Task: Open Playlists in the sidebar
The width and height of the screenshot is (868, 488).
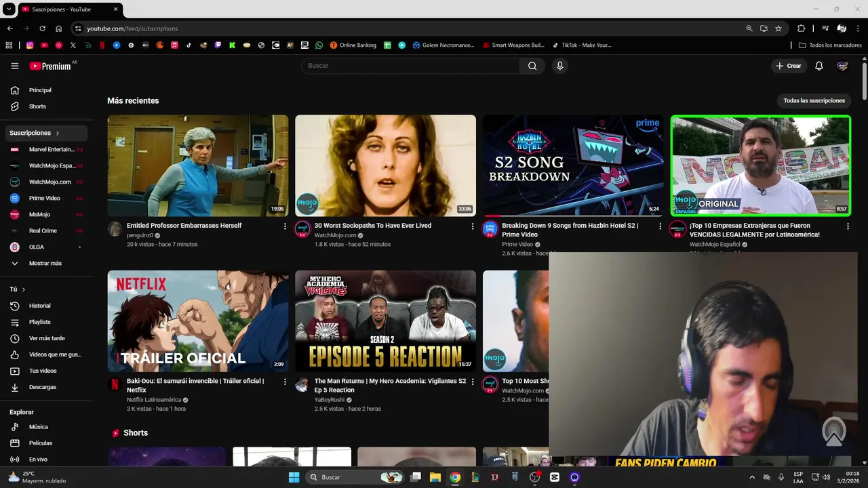Action: coord(46,322)
